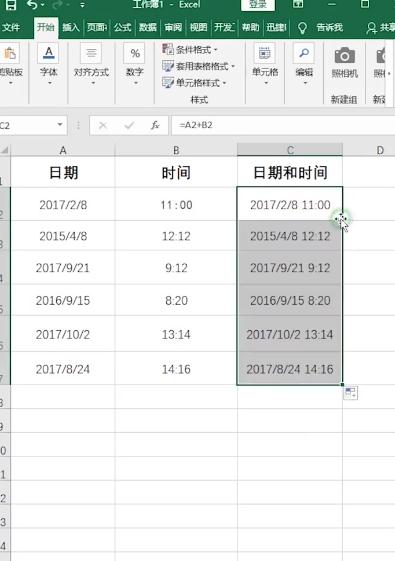This screenshot has width=395, height=561.
Task: Open the 字体 font group dropdown
Action: (x=49, y=64)
